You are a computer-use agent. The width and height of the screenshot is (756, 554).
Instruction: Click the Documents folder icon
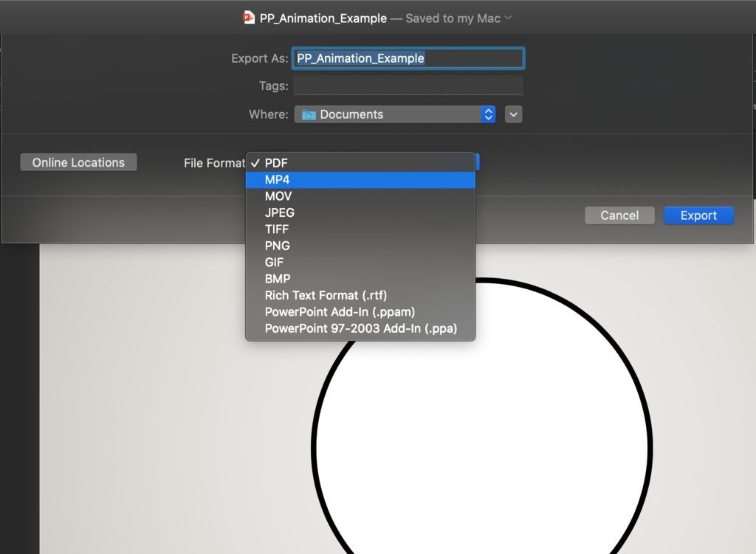tap(309, 114)
